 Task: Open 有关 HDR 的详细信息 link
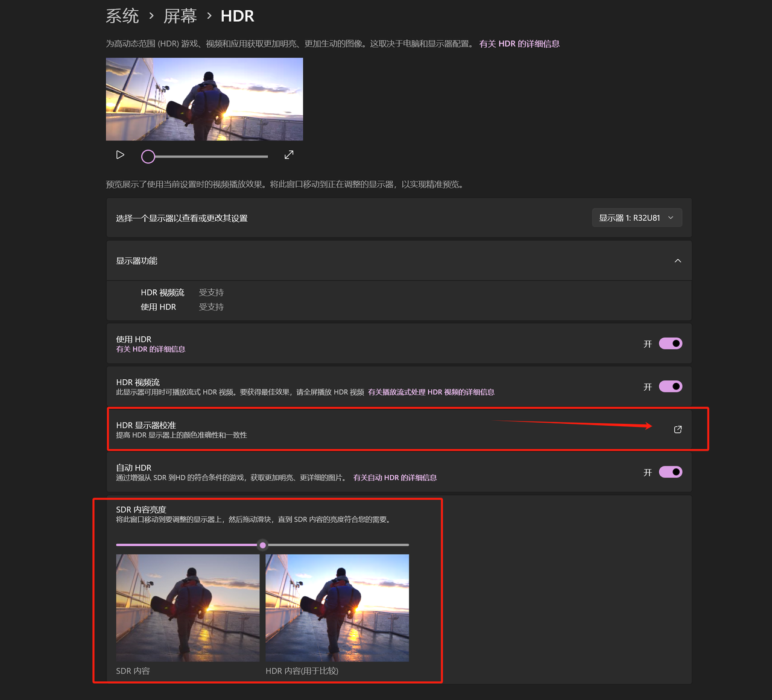point(519,43)
